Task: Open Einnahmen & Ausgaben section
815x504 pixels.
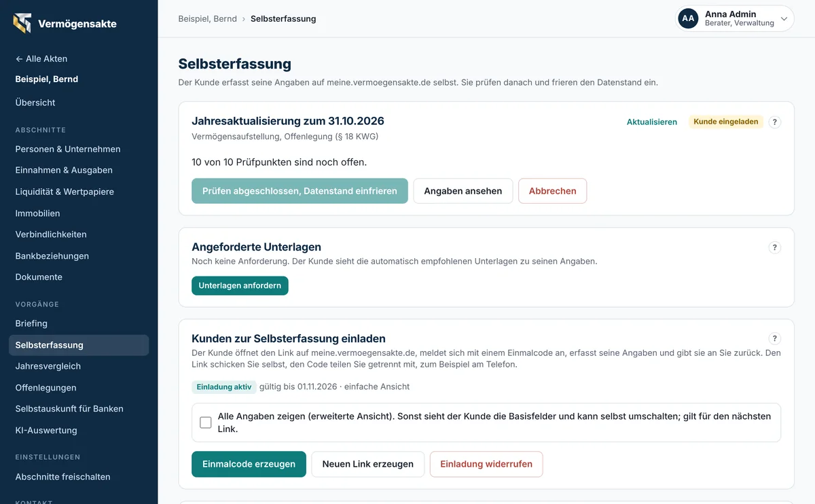Action: coord(64,170)
